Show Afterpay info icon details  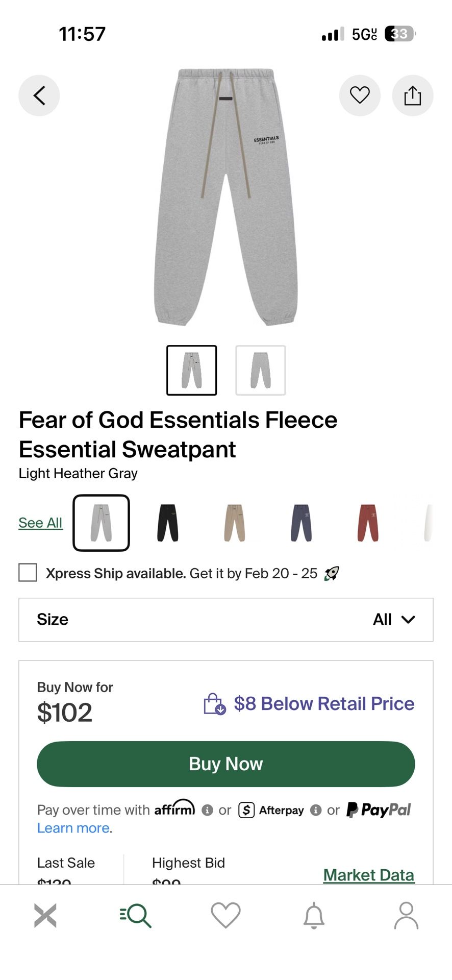coord(316,810)
